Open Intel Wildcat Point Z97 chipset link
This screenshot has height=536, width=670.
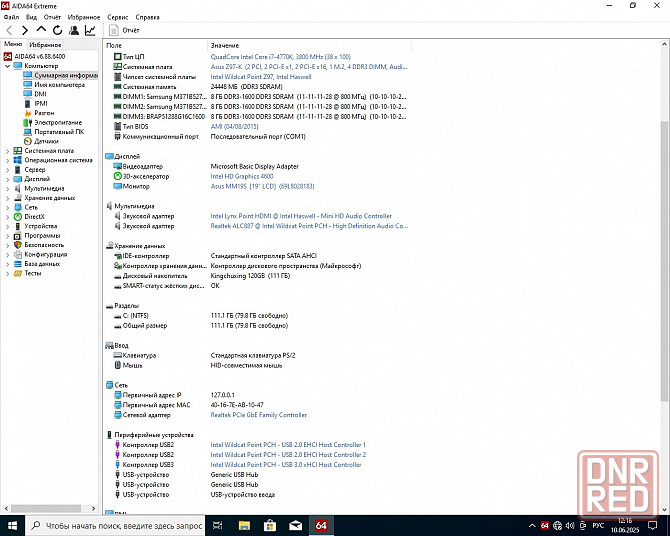click(261, 77)
